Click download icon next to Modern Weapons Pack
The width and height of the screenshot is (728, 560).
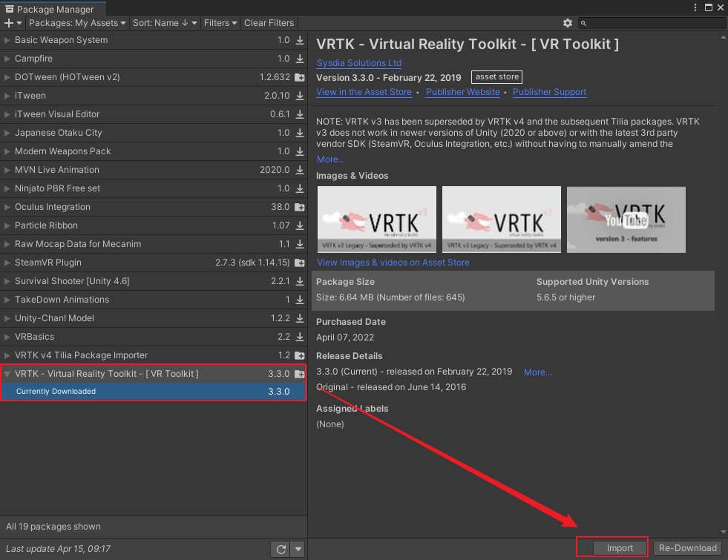tap(300, 152)
